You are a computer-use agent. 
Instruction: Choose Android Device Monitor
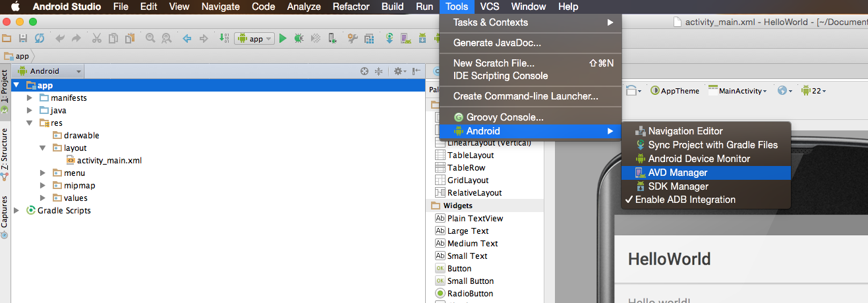pyautogui.click(x=706, y=158)
